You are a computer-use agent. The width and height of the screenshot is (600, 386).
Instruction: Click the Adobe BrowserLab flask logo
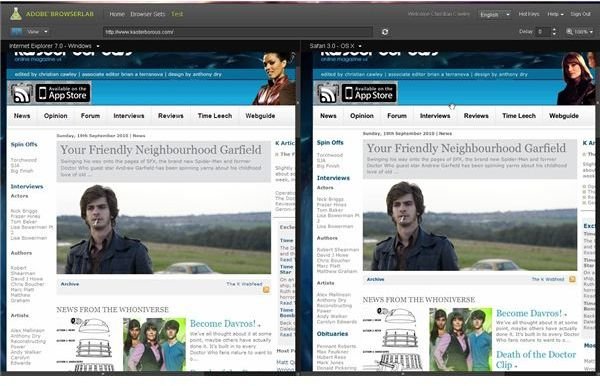[16, 14]
